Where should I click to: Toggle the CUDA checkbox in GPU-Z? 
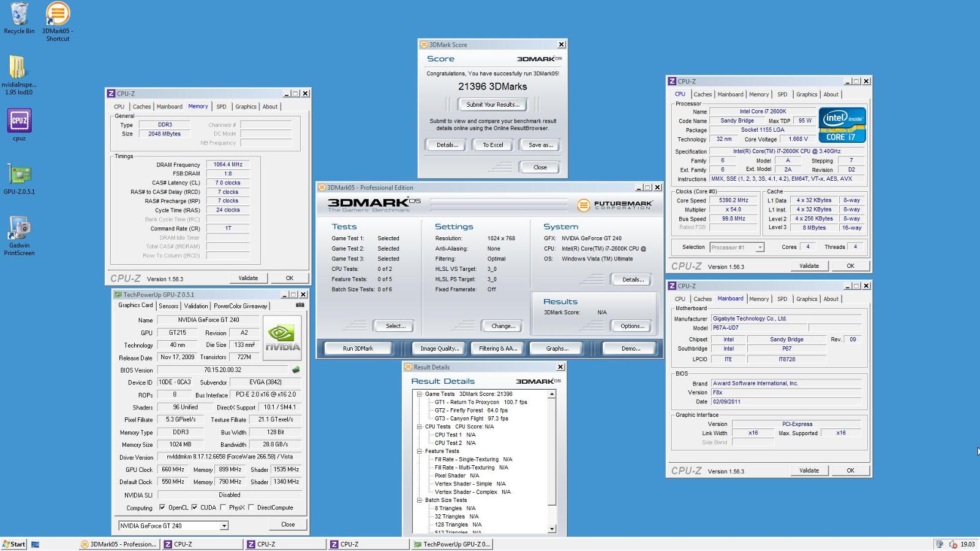pos(194,507)
